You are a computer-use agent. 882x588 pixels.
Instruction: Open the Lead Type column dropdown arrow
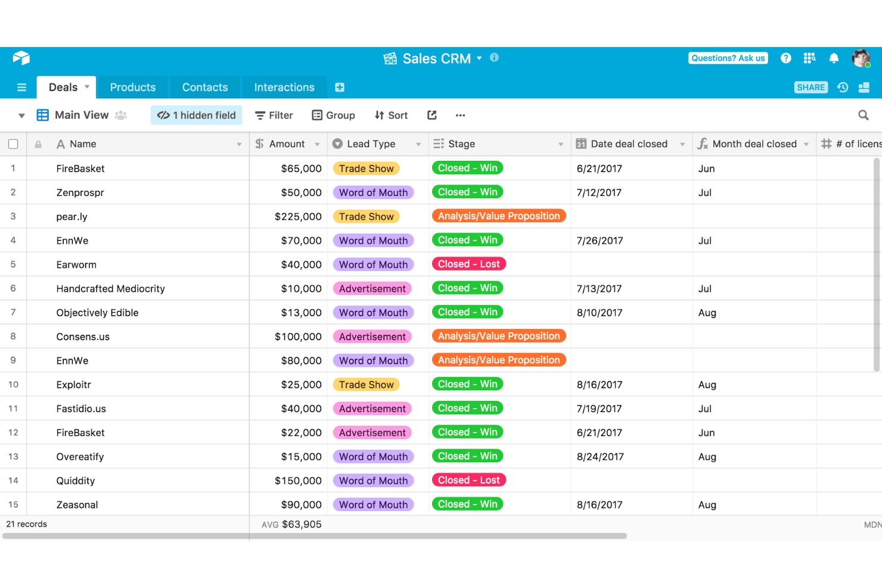click(418, 144)
